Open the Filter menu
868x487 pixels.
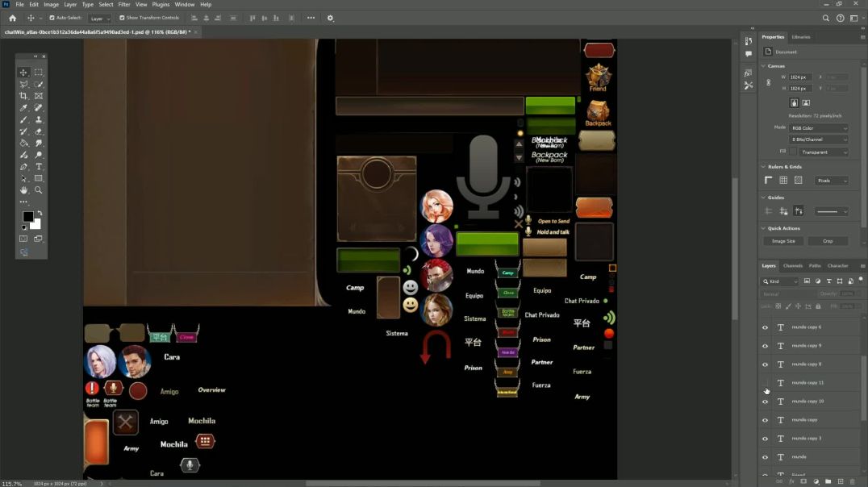click(x=124, y=5)
